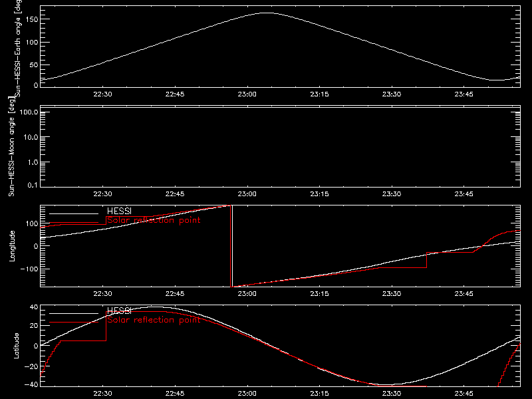Select 23:15 time label under Earth angle plot
The width and height of the screenshot is (532, 399).
(x=319, y=94)
